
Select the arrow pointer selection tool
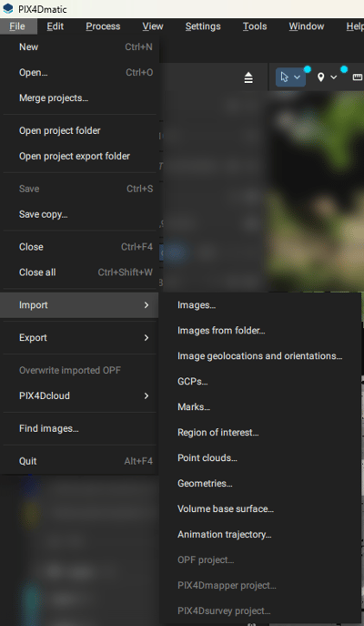click(284, 77)
